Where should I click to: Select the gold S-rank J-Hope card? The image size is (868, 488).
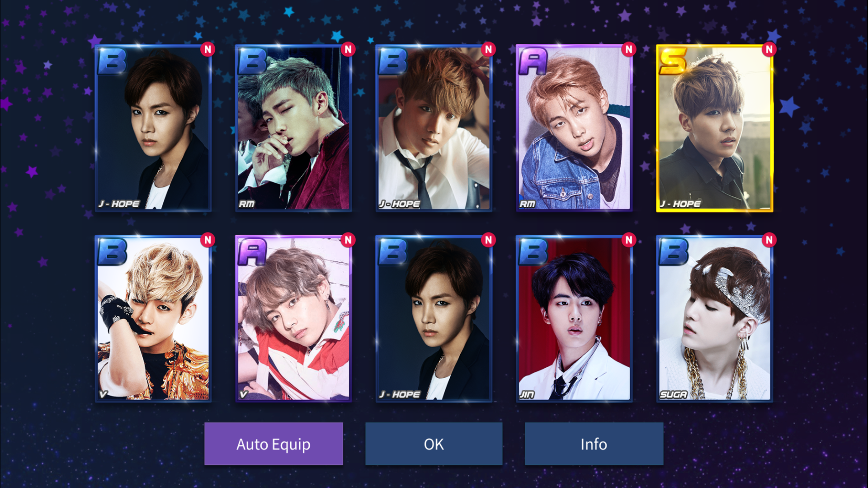point(714,128)
